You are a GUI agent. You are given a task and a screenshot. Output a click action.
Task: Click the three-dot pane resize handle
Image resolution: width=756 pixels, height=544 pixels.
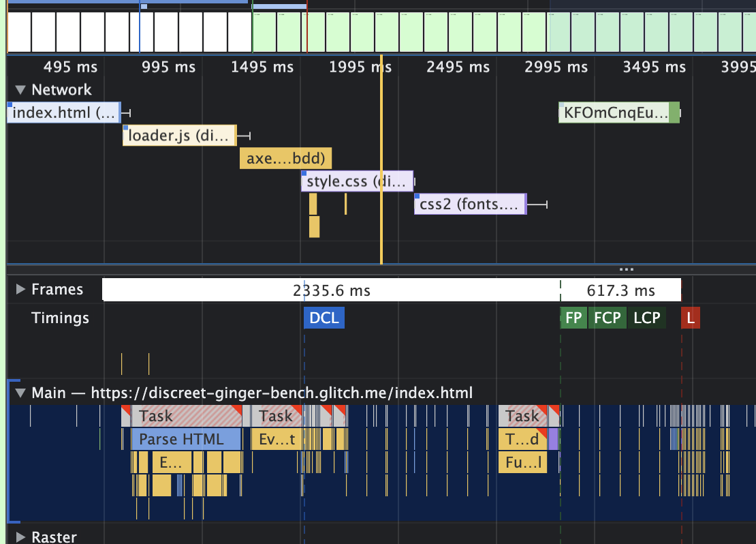point(627,269)
